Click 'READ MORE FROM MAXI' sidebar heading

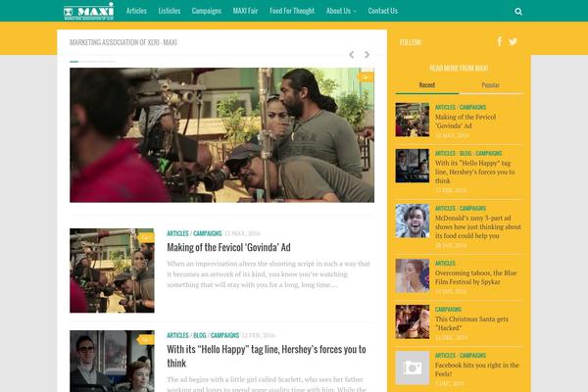[x=459, y=68]
